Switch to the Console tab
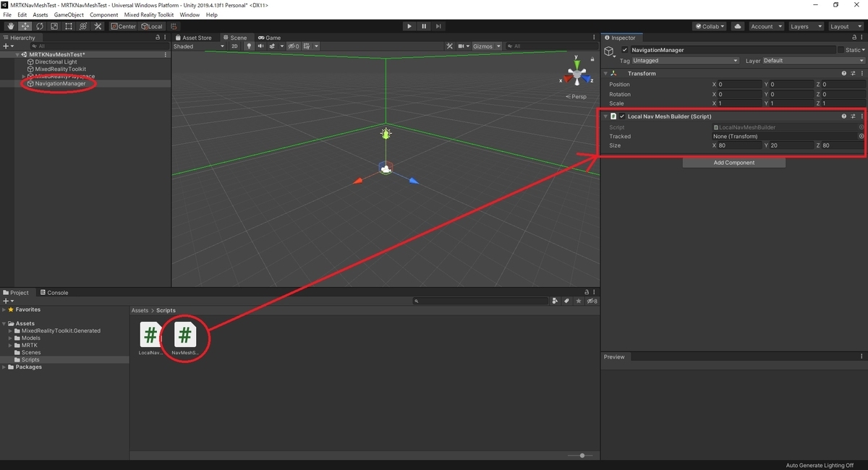The image size is (868, 470). click(x=54, y=293)
